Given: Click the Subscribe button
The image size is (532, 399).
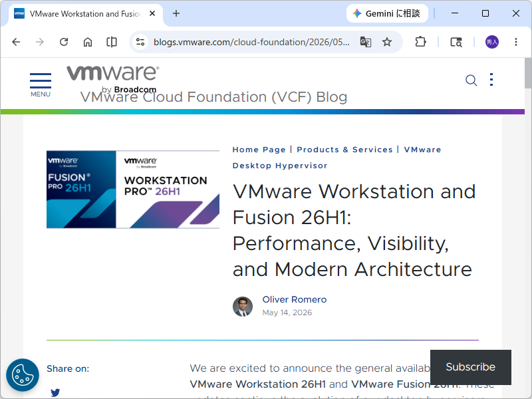Looking at the screenshot, I should click(471, 367).
